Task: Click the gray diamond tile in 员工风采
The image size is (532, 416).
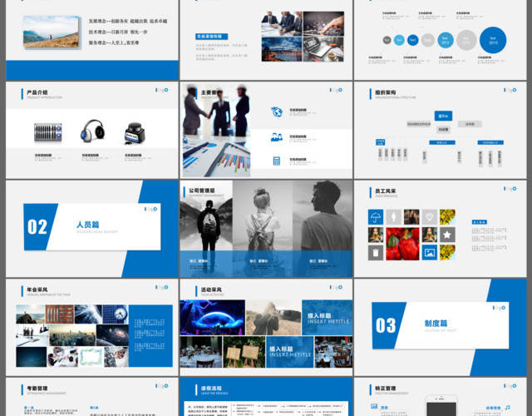Action: [430, 216]
